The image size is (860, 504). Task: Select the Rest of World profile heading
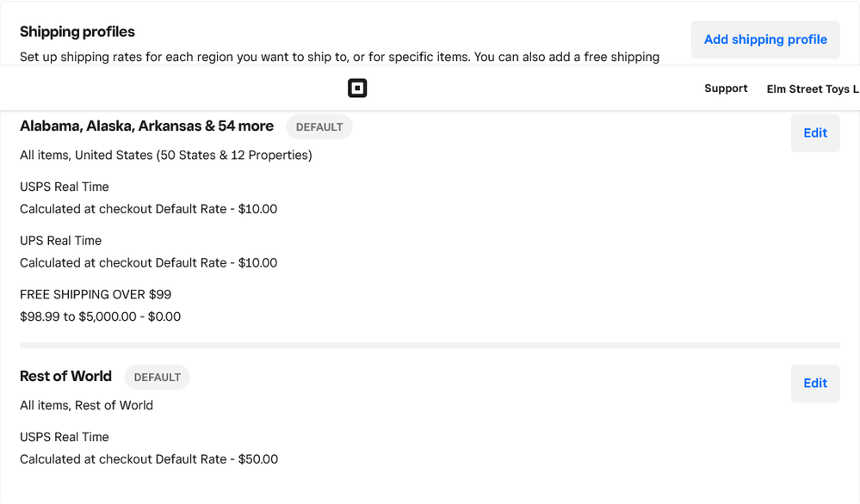pos(65,376)
